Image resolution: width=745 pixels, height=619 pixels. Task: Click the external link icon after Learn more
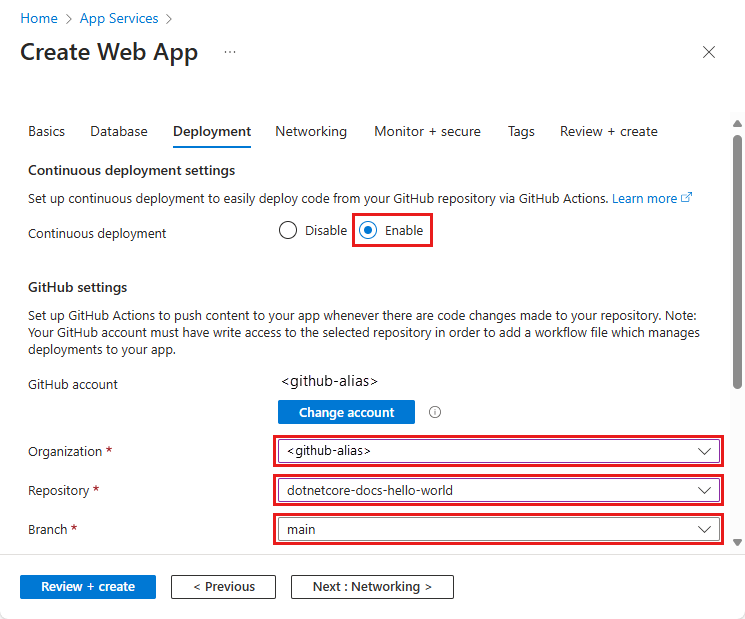[x=686, y=198]
